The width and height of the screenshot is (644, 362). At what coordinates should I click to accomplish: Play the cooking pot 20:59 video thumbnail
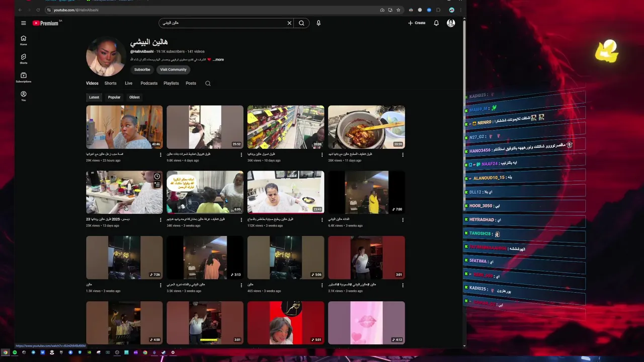tap(366, 127)
